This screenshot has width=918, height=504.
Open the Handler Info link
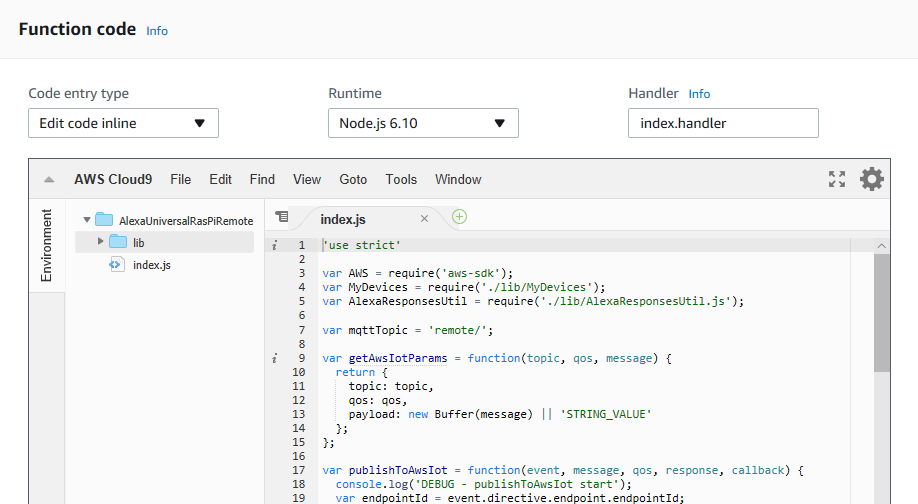pos(699,94)
